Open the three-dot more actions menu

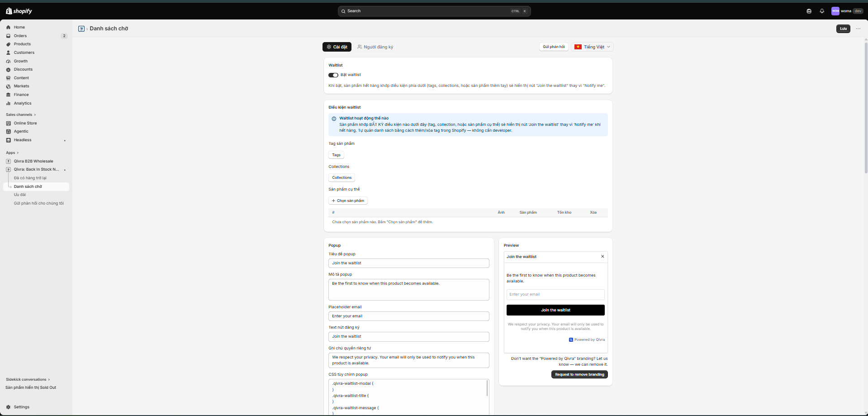858,29
